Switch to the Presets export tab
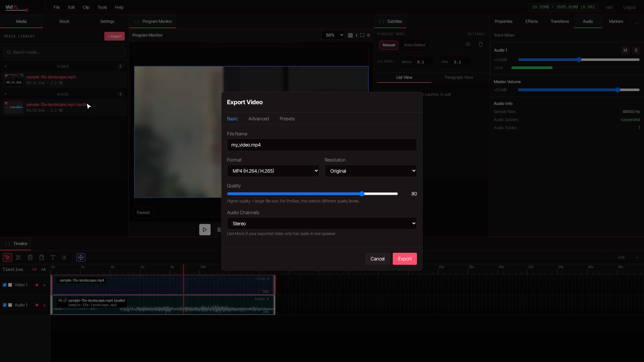Screen dimensions: 644x362 coord(287,119)
